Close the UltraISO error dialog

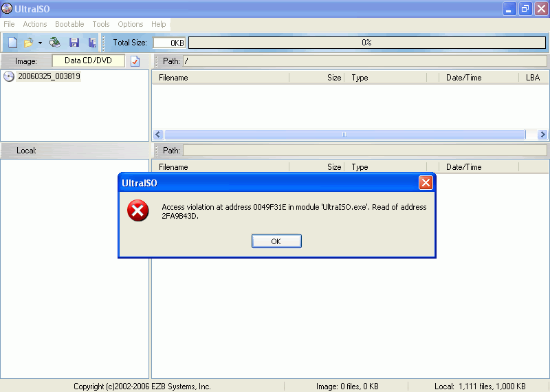click(x=426, y=183)
